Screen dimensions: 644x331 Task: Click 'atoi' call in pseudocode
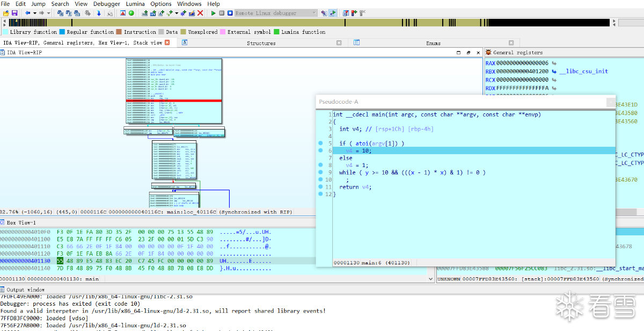[362, 143]
